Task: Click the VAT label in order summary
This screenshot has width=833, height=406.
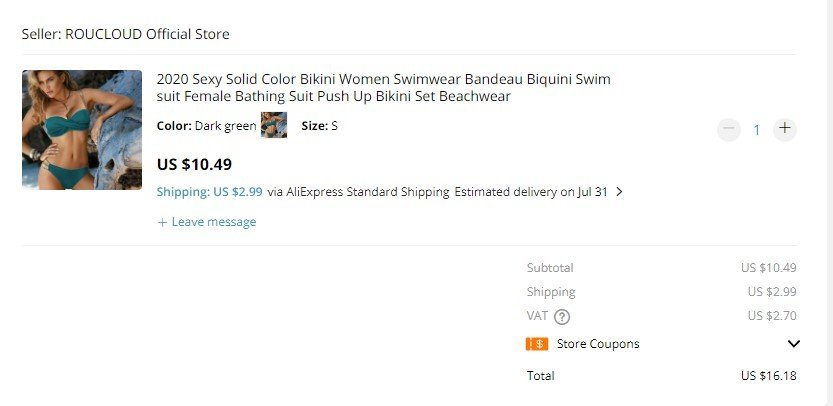Action: [x=538, y=317]
